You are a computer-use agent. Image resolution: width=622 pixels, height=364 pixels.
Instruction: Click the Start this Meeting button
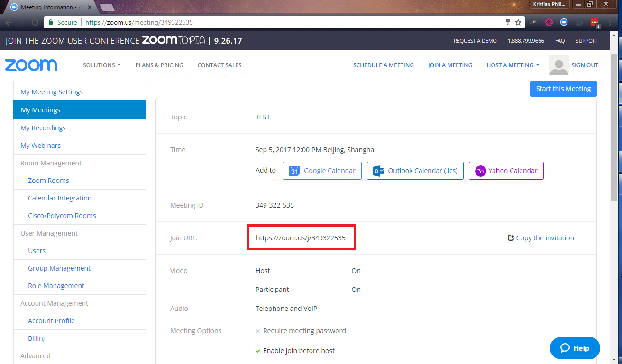coord(563,89)
